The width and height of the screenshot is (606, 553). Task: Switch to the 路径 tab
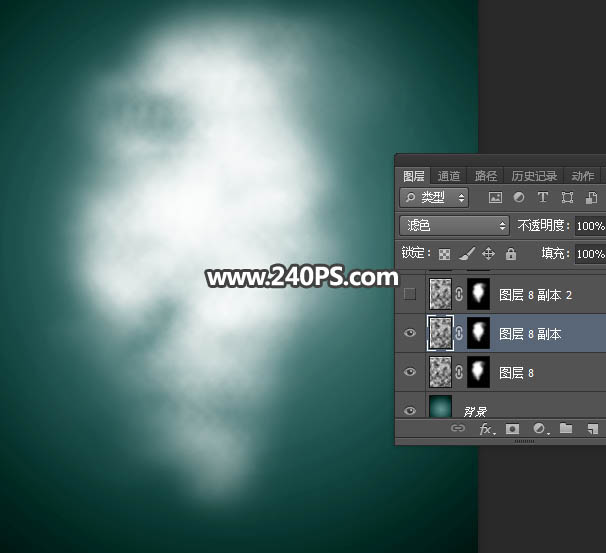point(485,176)
